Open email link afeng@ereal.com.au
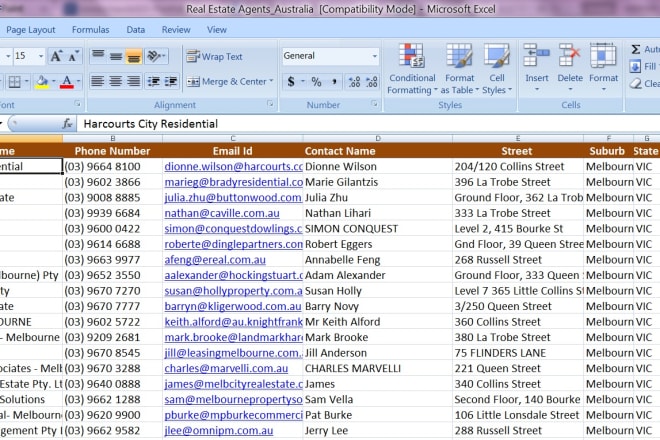This screenshot has height=440, width=660. 215,260
